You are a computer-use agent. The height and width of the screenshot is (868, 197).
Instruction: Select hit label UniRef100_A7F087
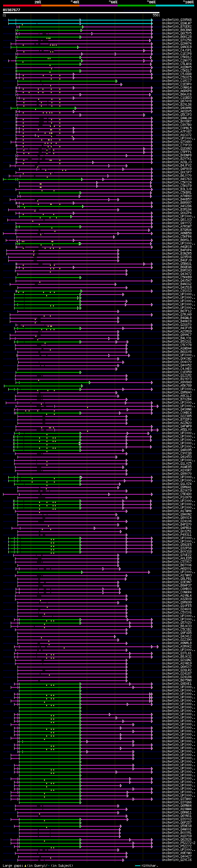176,132
